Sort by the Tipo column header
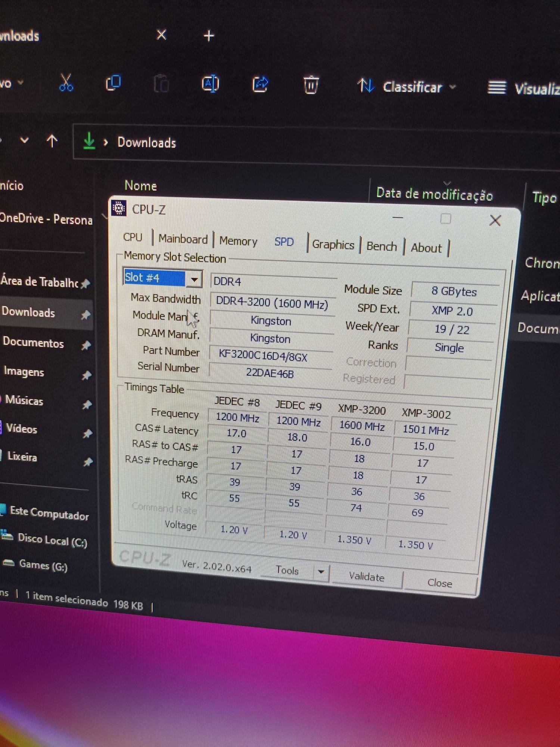560x747 pixels. pyautogui.click(x=544, y=198)
